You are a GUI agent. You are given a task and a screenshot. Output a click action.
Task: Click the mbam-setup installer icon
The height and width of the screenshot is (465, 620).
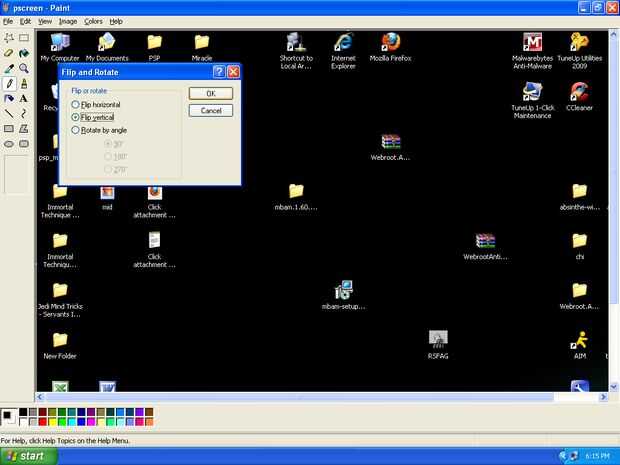coord(343,290)
